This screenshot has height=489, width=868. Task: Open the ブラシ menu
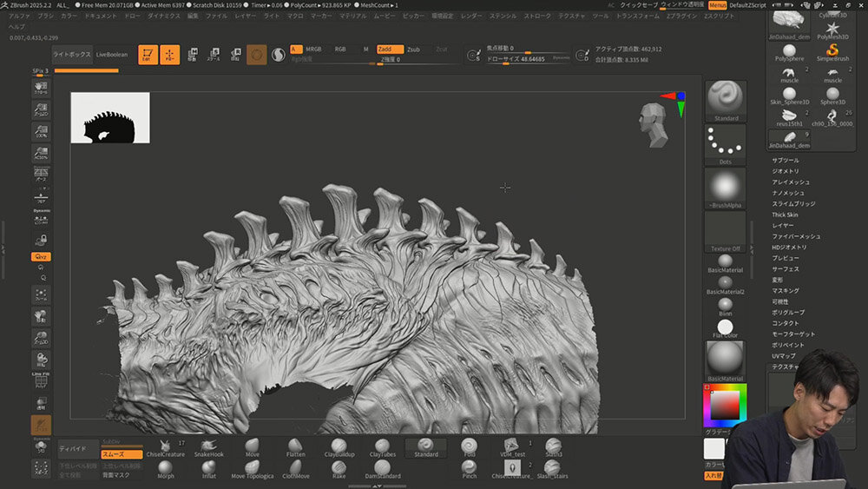[46, 16]
